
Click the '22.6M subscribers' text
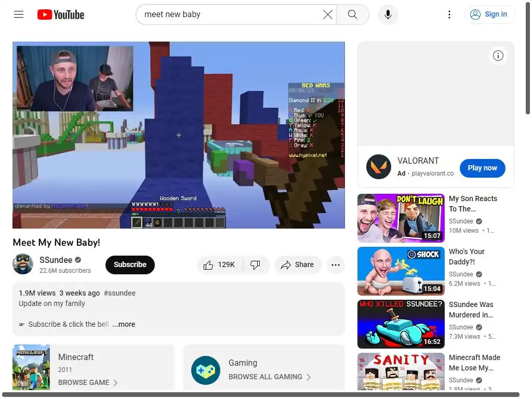click(65, 270)
